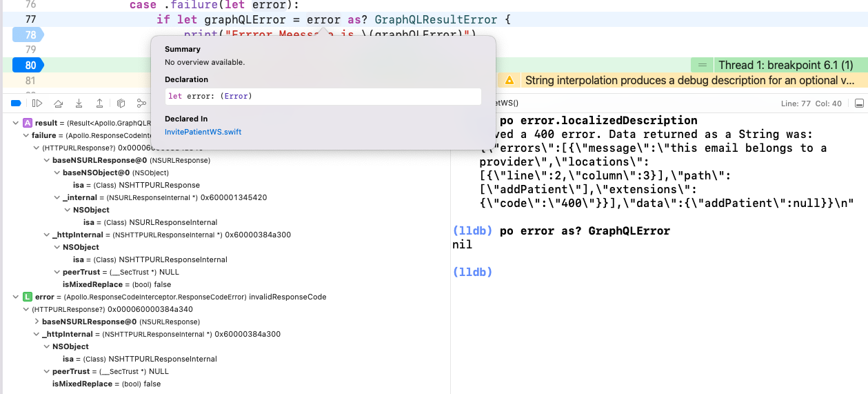Collapse the HTTPURLResponse 0x000060000384a340 row
The width and height of the screenshot is (868, 394).
point(26,309)
